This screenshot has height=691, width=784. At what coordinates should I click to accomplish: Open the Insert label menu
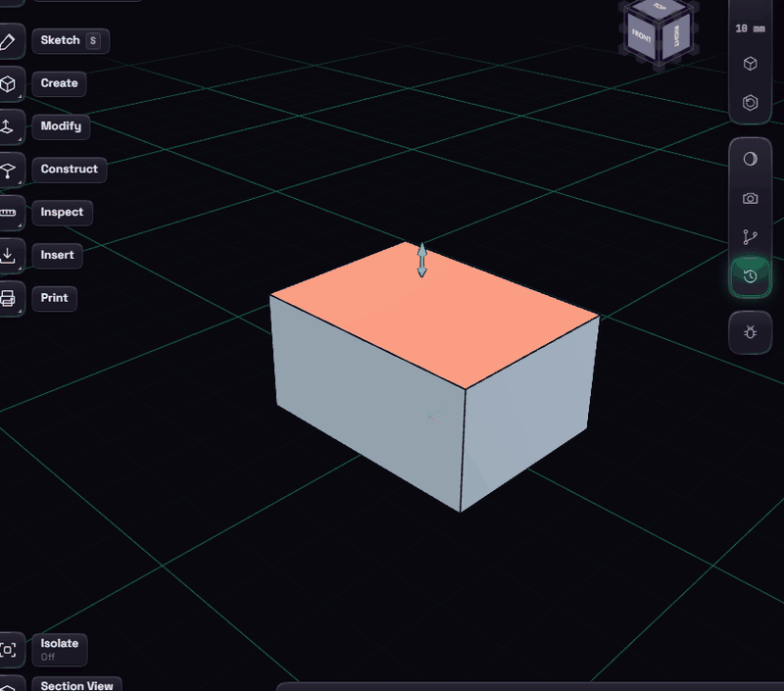[x=57, y=256]
